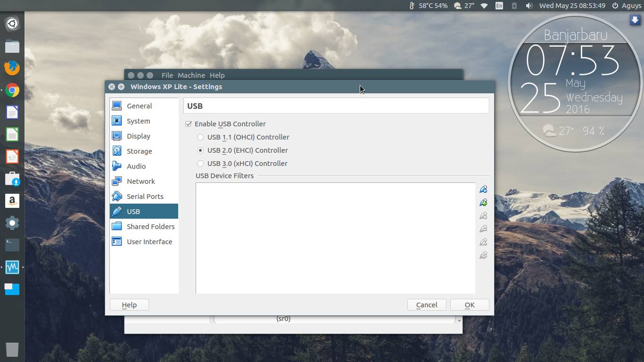The height and width of the screenshot is (362, 644).
Task: Click the blue download arrow icon
Action: click(x=635, y=20)
